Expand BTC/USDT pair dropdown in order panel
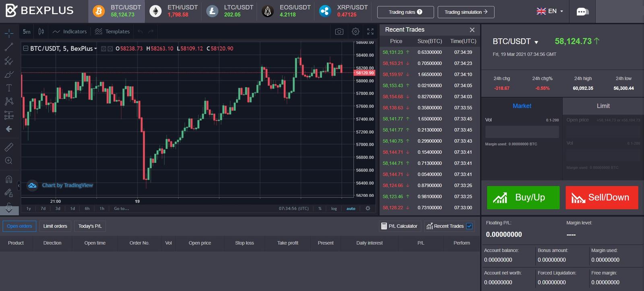Image resolution: width=644 pixels, height=291 pixels. point(536,42)
